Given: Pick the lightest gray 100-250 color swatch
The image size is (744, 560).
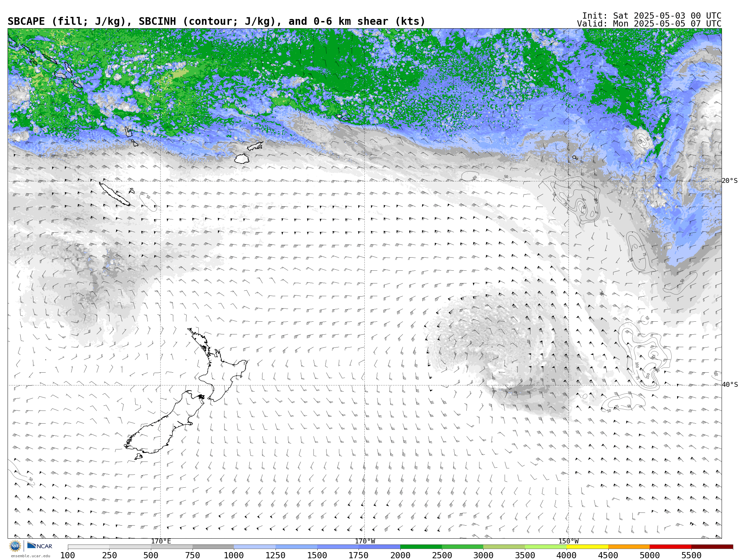Looking at the screenshot, I should tap(89, 547).
